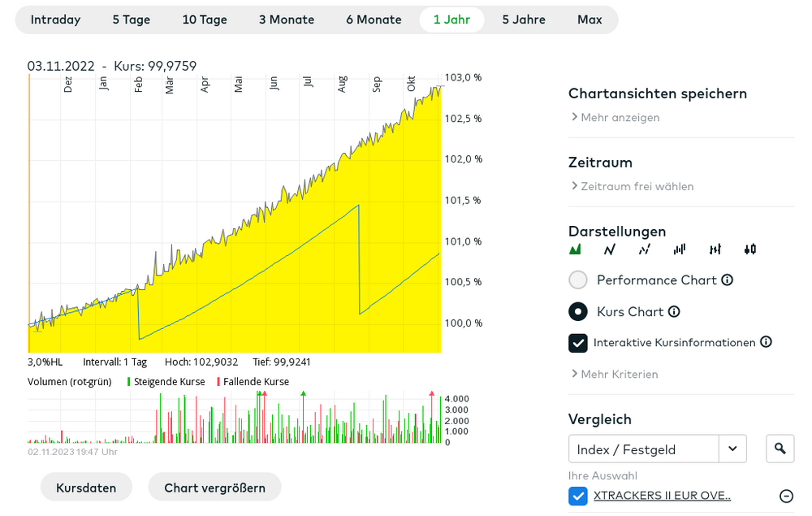The image size is (812, 516).
Task: Click the magnifier search icon in Vergleich
Action: [780, 449]
